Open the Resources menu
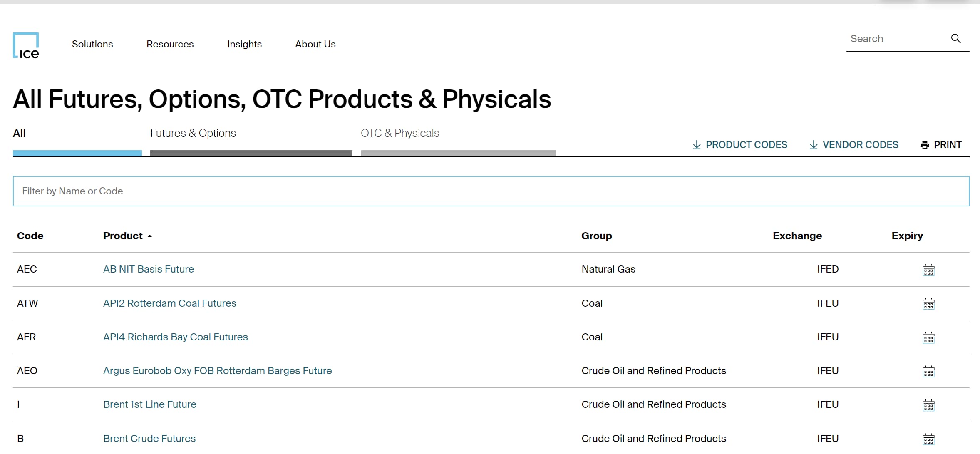Image resolution: width=980 pixels, height=454 pixels. pyautogui.click(x=170, y=44)
